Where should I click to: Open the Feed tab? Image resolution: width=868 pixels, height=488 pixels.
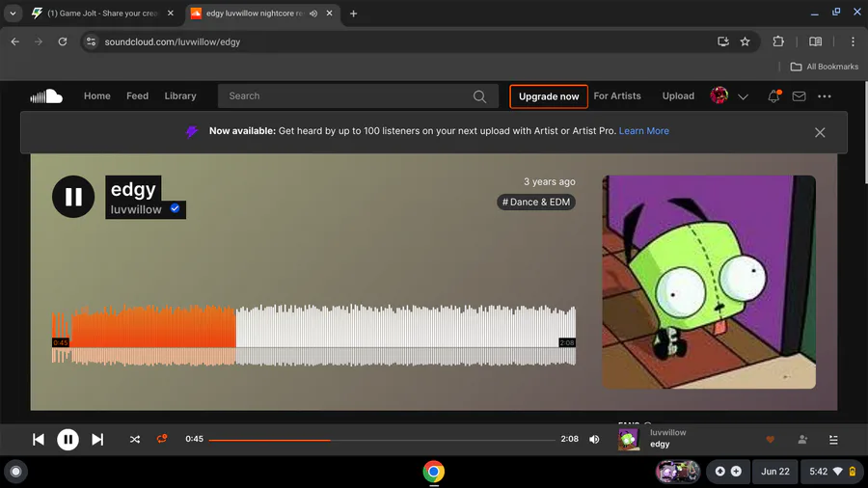[137, 95]
